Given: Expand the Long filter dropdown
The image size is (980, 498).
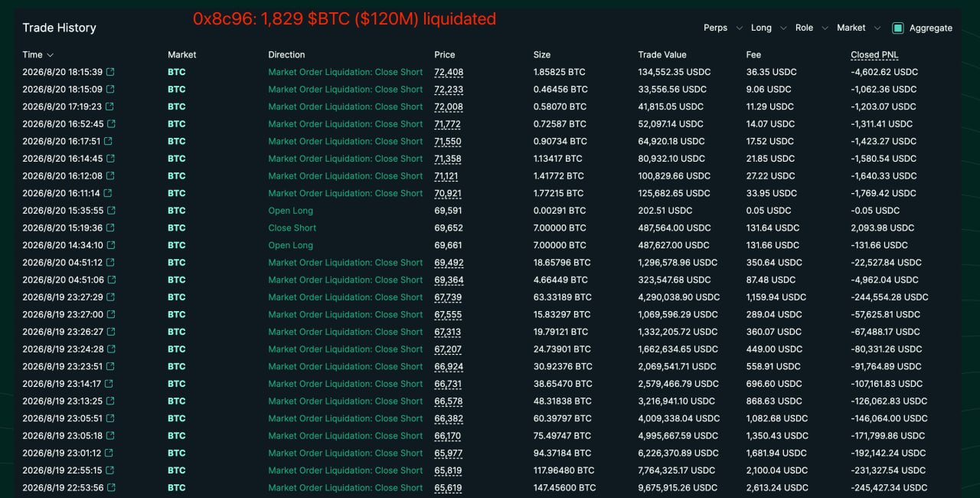Looking at the screenshot, I should [769, 28].
